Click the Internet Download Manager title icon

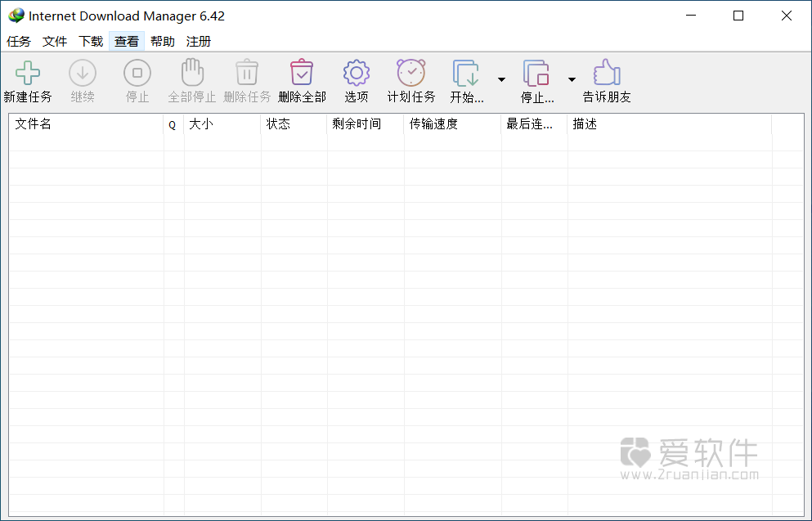tap(16, 16)
